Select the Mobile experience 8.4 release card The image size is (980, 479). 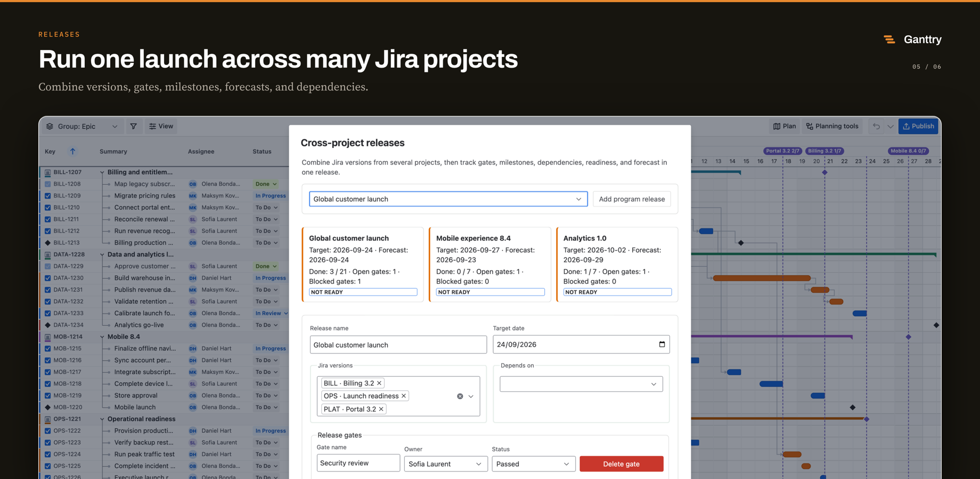(490, 265)
